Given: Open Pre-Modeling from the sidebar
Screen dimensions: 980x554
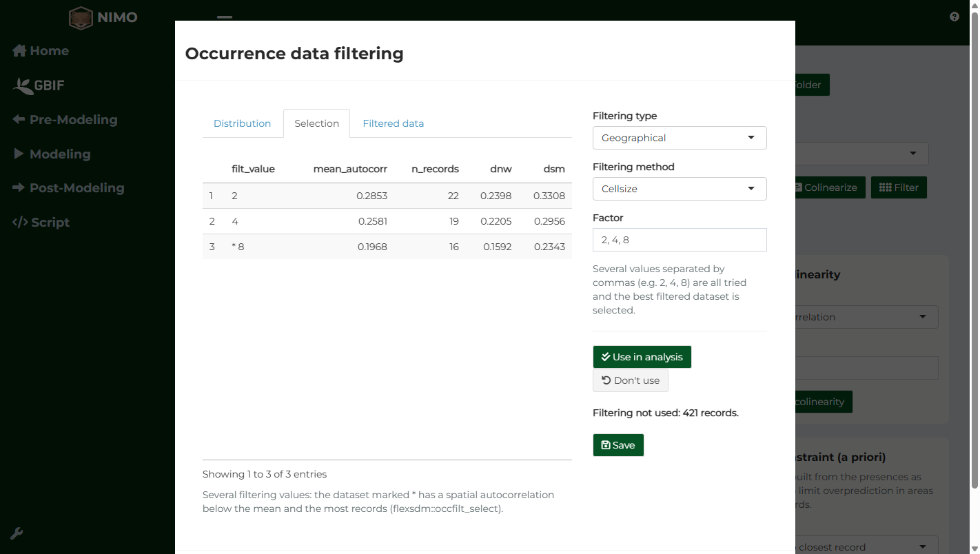Looking at the screenshot, I should [x=65, y=120].
